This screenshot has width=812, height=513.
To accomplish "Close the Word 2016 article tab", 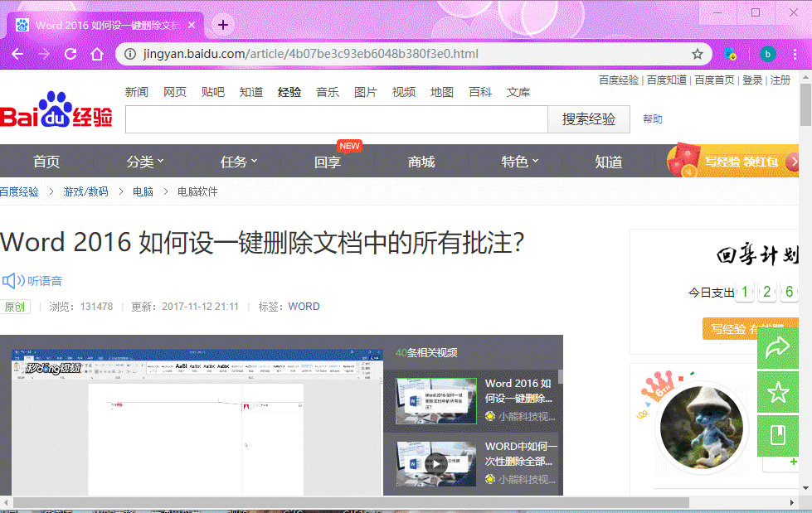I will point(192,25).
